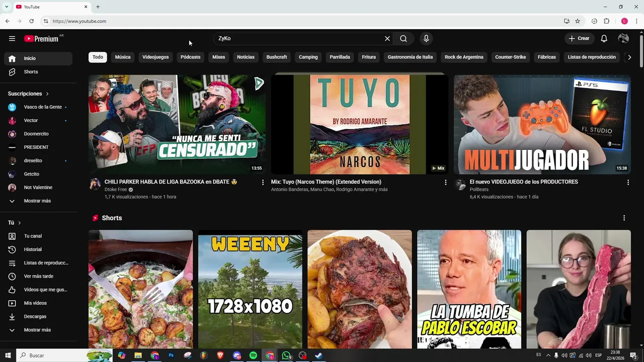
Task: Open drexelito subscription channel
Action: pyautogui.click(x=38, y=161)
